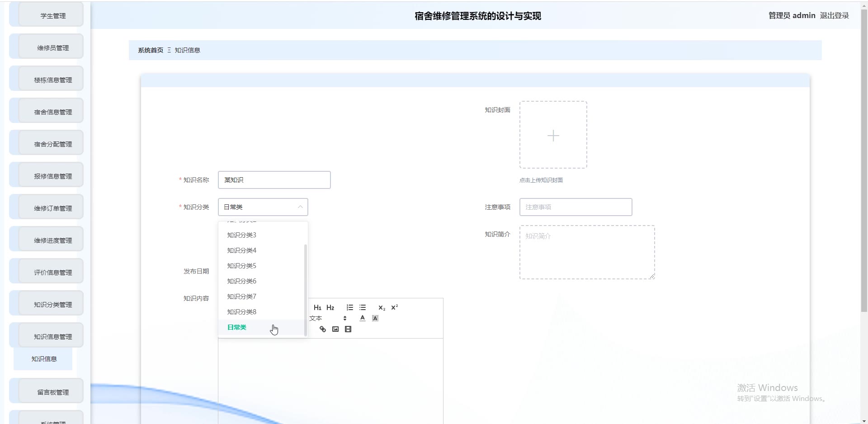868x424 pixels.
Task: Toggle superscript formatting
Action: 395,307
